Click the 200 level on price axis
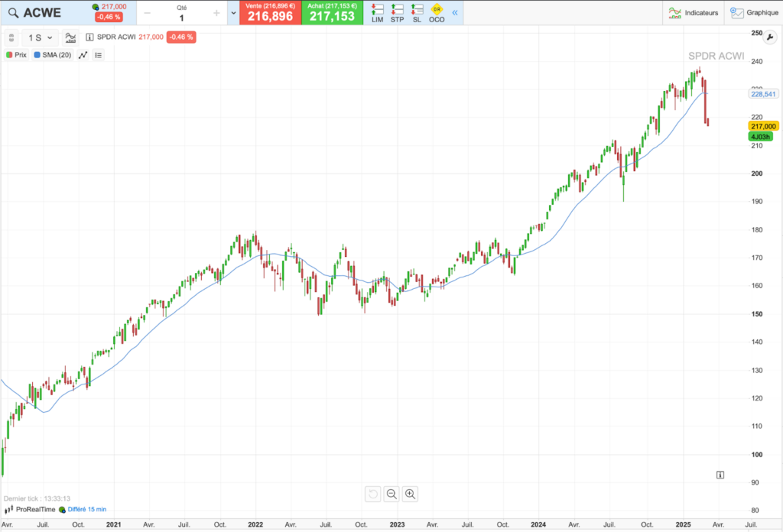The width and height of the screenshot is (783, 532). (757, 174)
